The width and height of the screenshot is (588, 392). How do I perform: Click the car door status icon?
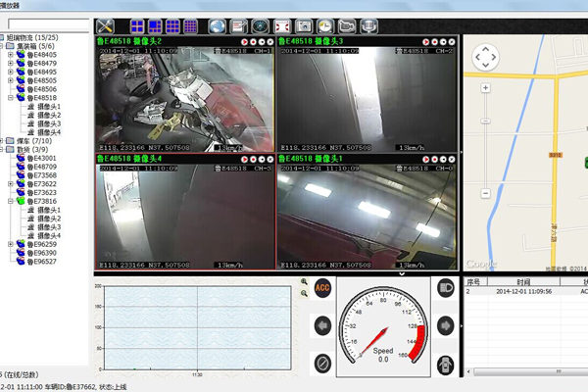(444, 364)
